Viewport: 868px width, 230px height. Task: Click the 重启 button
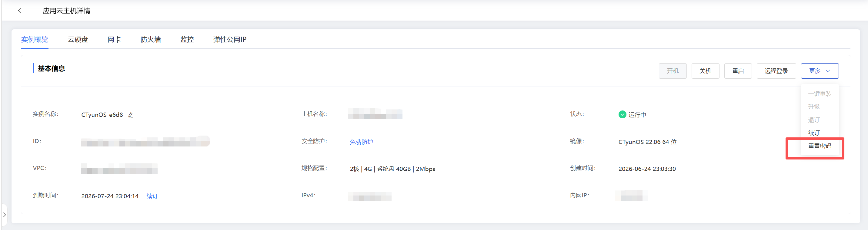pos(738,71)
